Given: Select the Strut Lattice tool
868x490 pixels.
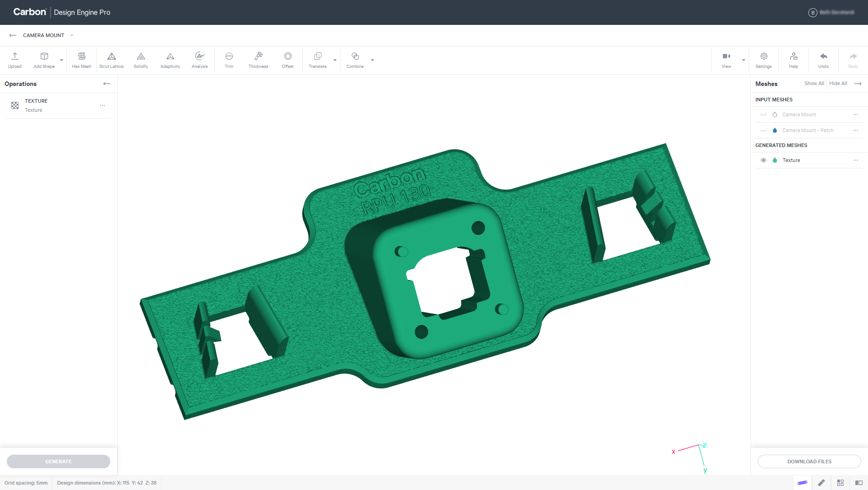Looking at the screenshot, I should click(x=111, y=57).
